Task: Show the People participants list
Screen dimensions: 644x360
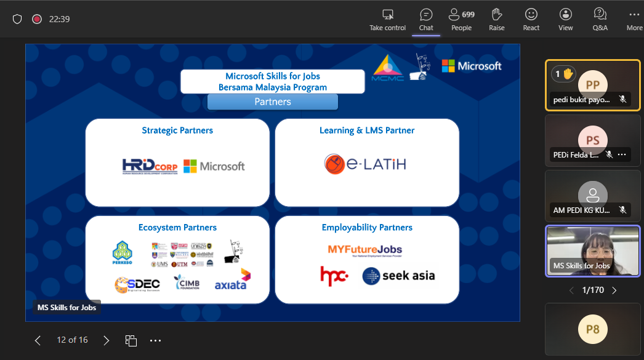Action: click(x=461, y=19)
